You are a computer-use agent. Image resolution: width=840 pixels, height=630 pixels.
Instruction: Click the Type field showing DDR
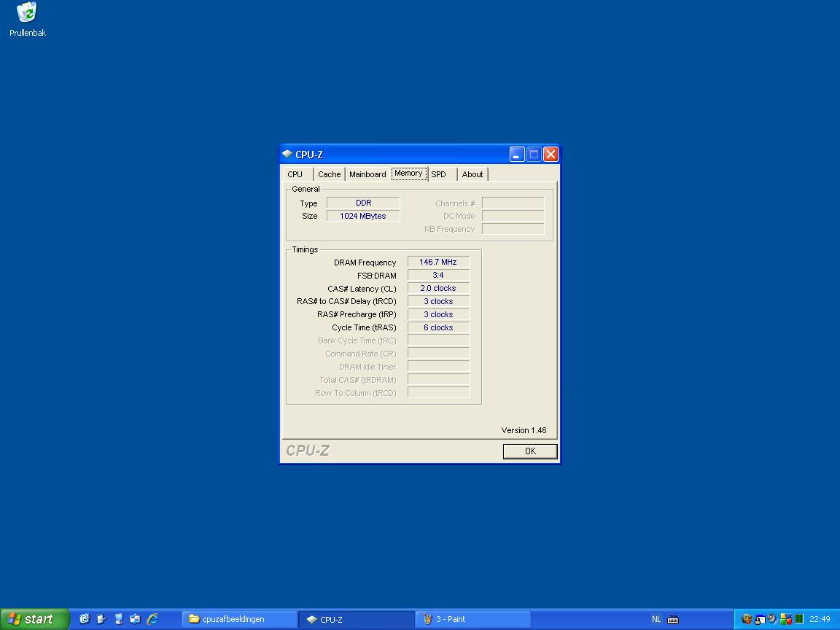(x=363, y=203)
